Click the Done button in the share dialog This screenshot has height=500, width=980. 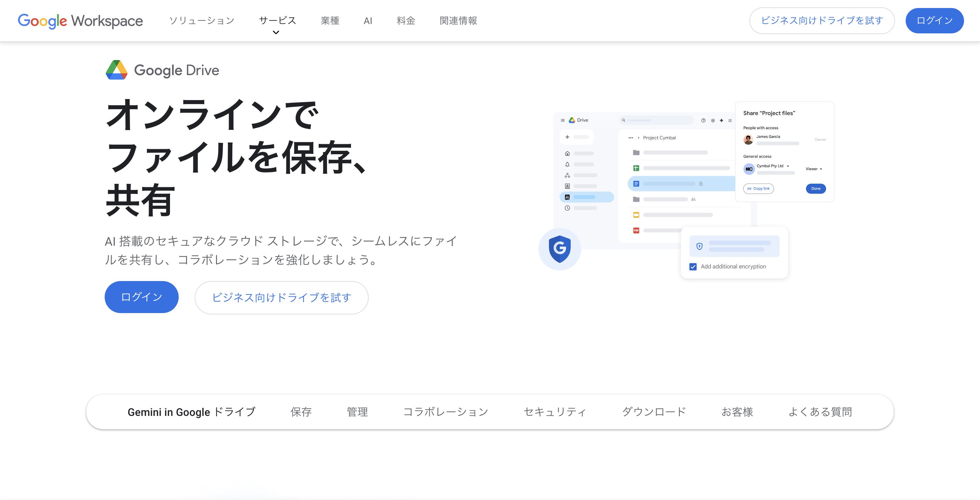(x=816, y=189)
